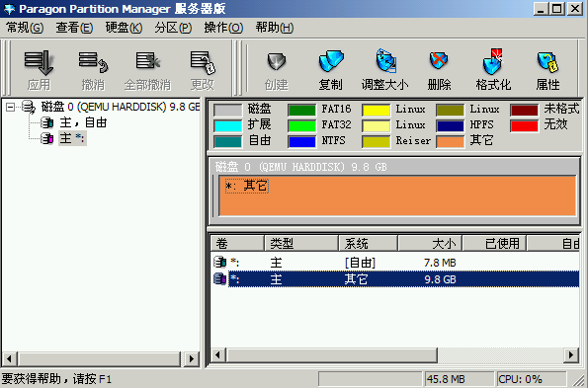
Task: Click the disk 0 icon in tree
Action: [x=29, y=107]
